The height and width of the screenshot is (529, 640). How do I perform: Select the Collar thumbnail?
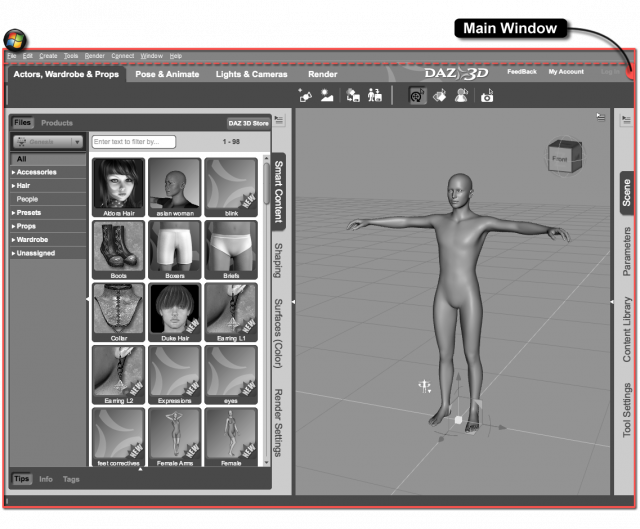(x=118, y=312)
